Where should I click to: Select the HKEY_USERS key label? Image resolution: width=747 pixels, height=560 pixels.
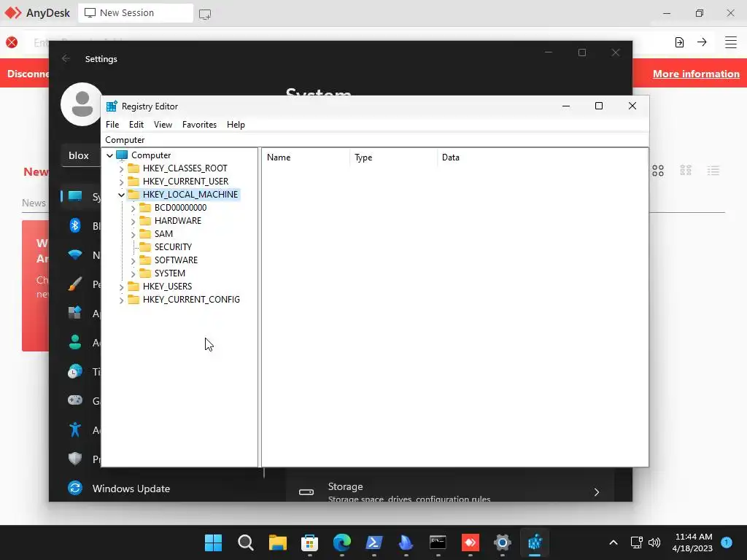tap(167, 286)
